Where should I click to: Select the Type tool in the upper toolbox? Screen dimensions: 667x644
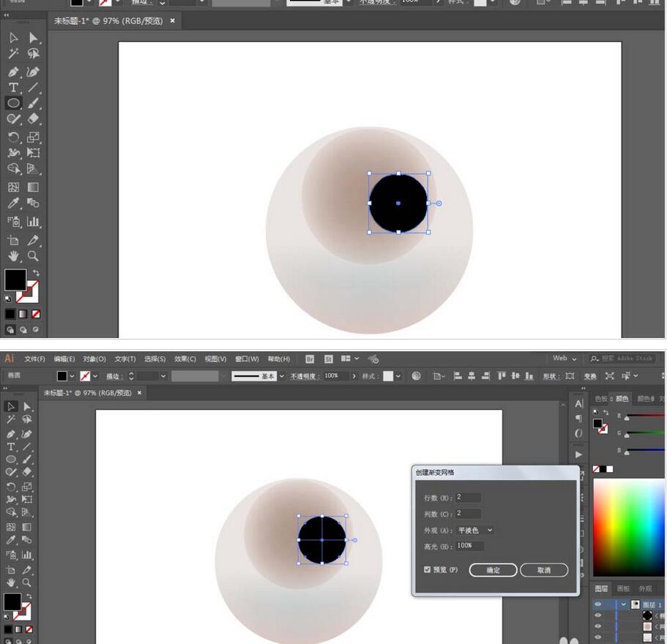pos(13,87)
